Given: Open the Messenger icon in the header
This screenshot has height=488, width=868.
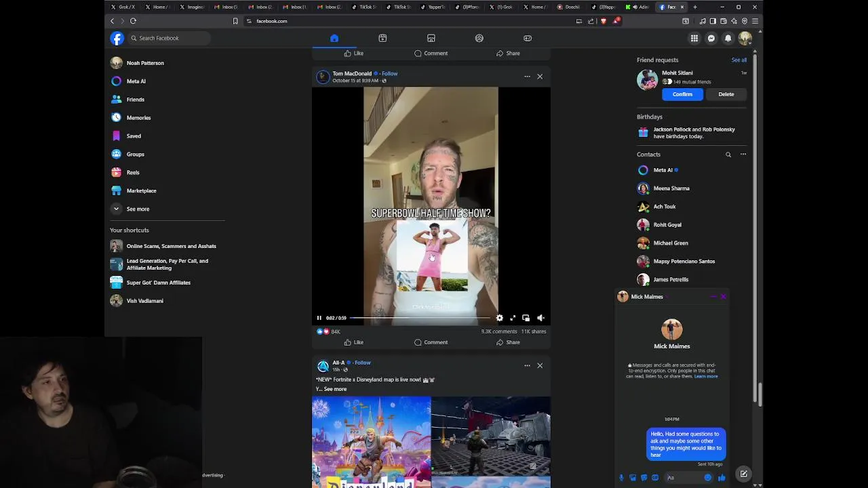Looking at the screenshot, I should coord(711,38).
